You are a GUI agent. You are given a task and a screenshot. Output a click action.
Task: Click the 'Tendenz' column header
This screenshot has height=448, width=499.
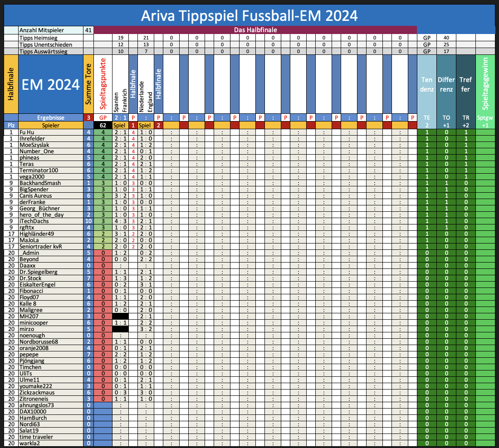pyautogui.click(x=426, y=84)
